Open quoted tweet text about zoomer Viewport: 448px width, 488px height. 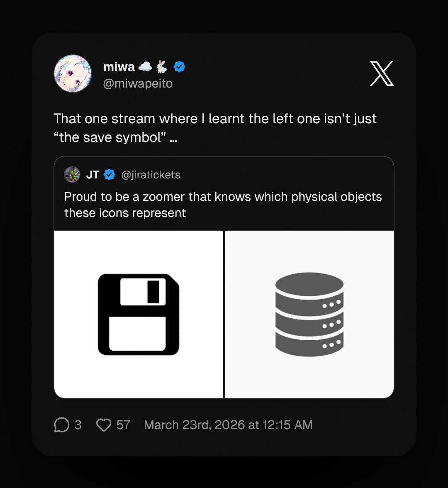pyautogui.click(x=223, y=205)
